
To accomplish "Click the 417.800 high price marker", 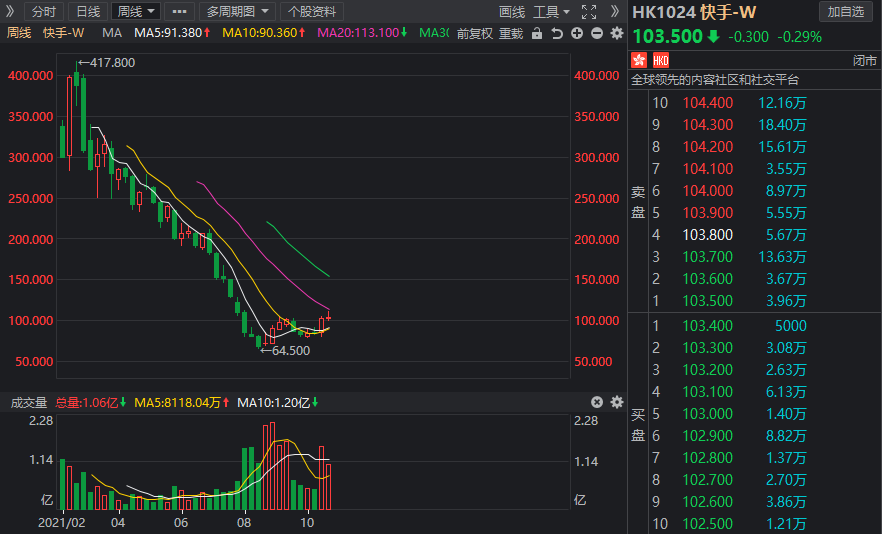I will pos(107,62).
